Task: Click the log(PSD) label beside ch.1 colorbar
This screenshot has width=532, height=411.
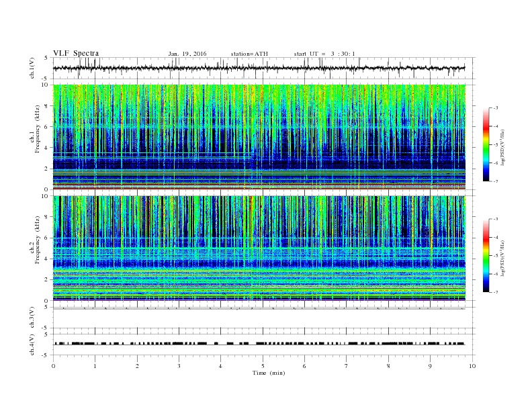Action: pyautogui.click(x=502, y=147)
